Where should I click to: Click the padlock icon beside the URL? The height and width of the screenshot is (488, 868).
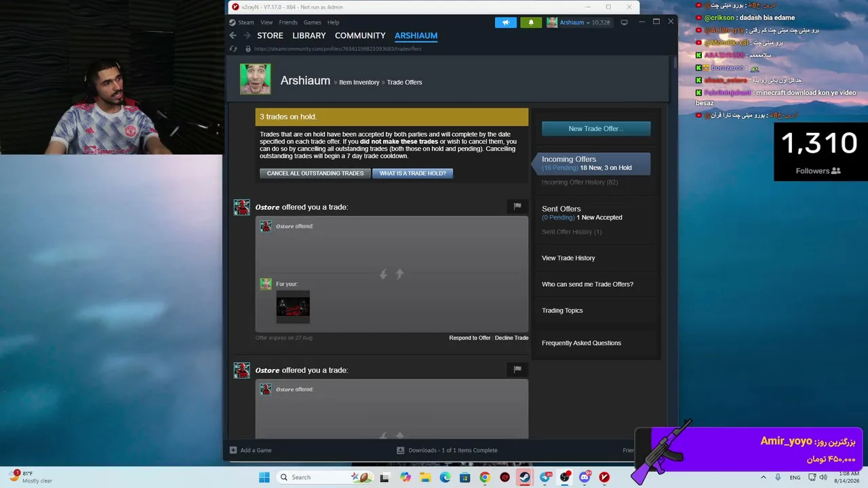[x=248, y=49]
